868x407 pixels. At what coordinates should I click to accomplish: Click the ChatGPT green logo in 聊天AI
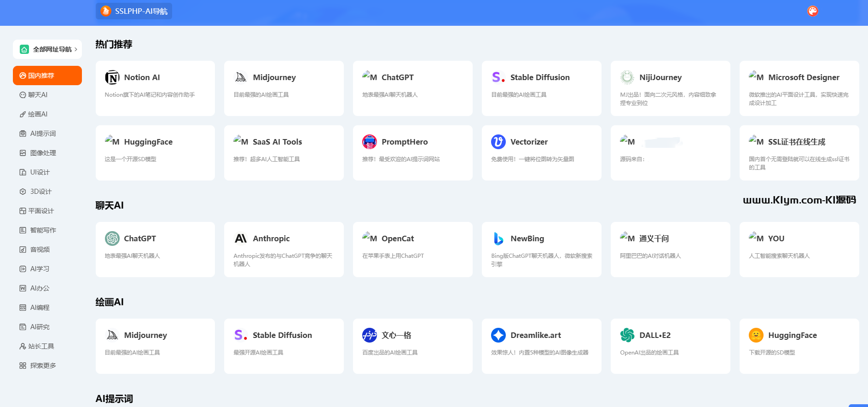[x=112, y=238]
